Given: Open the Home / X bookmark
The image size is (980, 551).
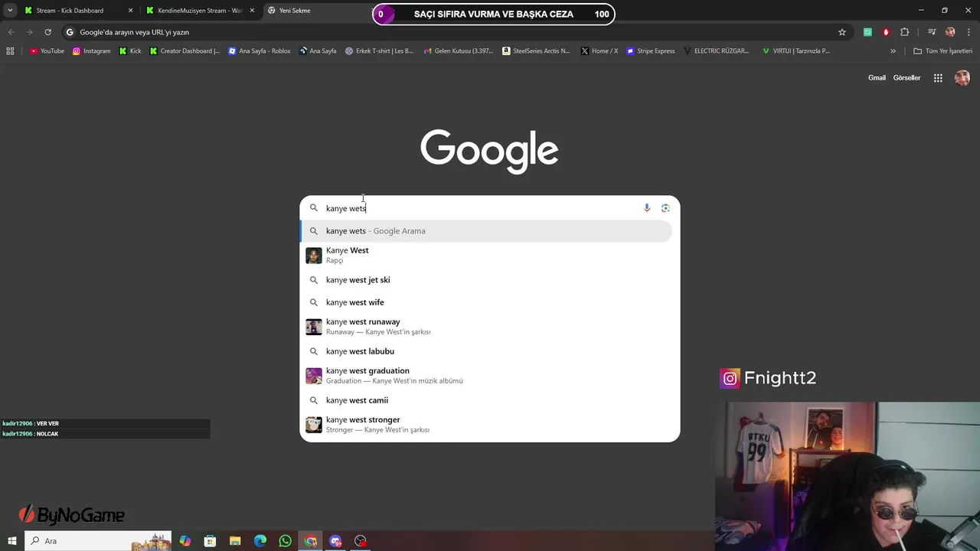Looking at the screenshot, I should point(599,51).
